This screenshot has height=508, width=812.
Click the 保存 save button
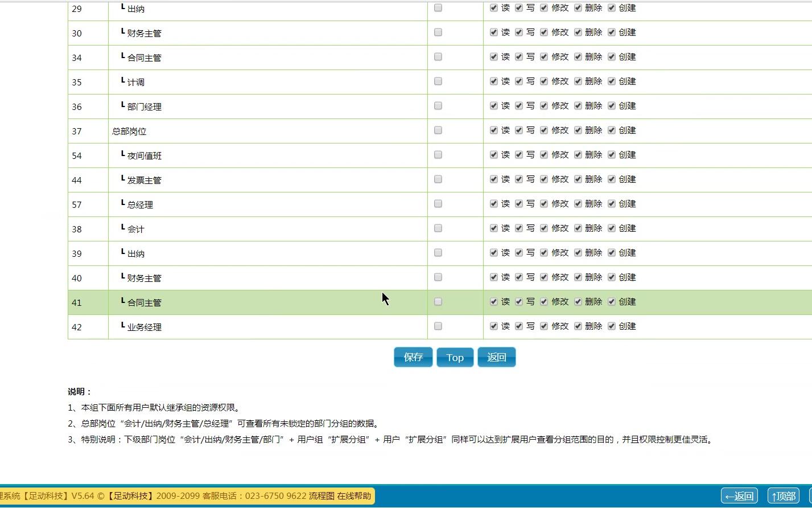(x=413, y=357)
